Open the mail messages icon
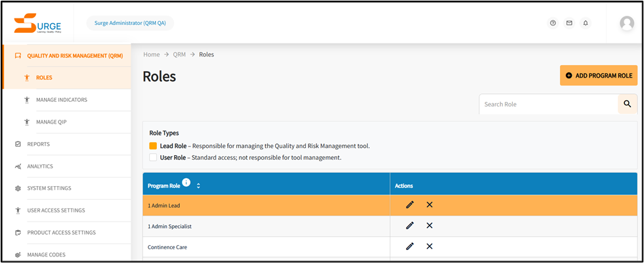This screenshot has width=644, height=263. coord(569,23)
